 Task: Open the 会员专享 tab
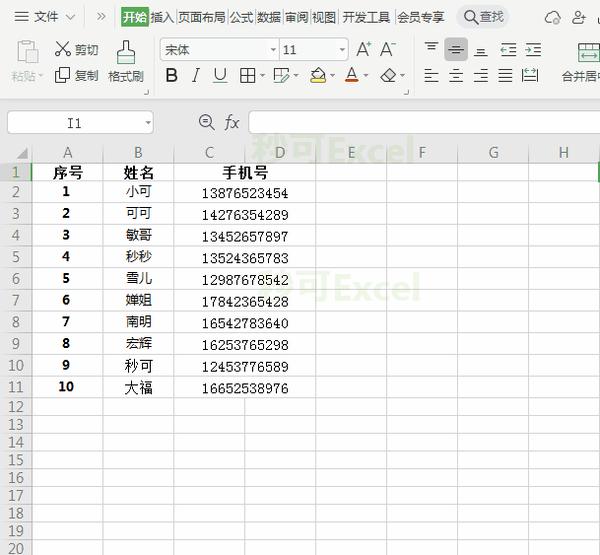coord(421,17)
